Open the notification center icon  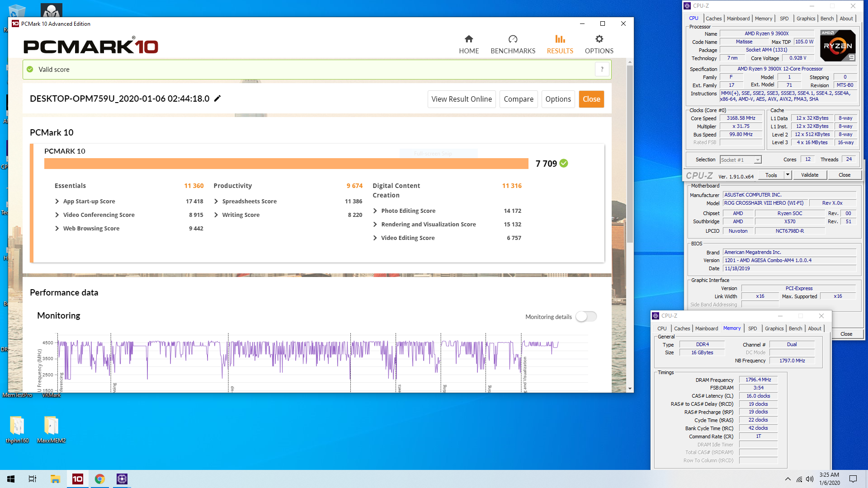[x=853, y=479]
